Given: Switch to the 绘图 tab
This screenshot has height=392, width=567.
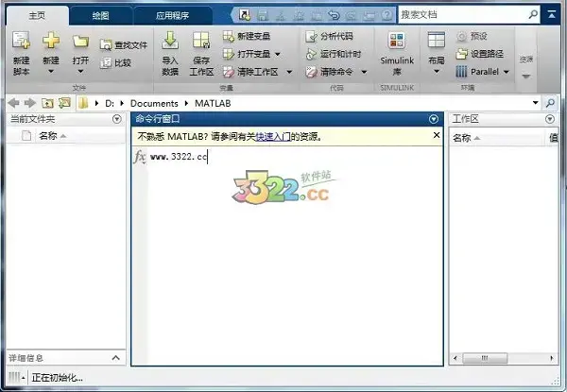Looking at the screenshot, I should click(x=100, y=15).
